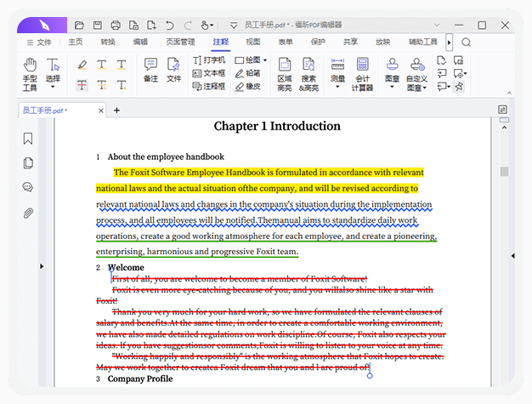Expand the left navigation panel arrow
Viewport: 532px width, 404px height.
point(42,266)
